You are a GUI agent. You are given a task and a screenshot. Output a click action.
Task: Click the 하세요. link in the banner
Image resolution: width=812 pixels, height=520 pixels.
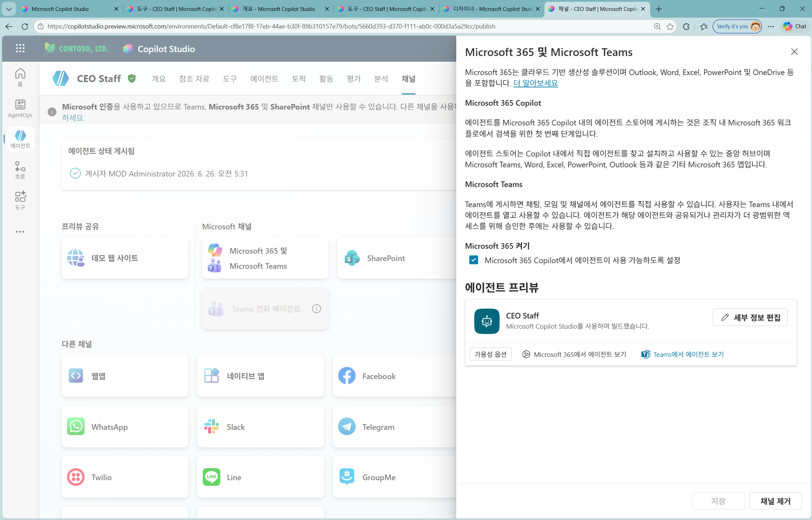click(73, 118)
